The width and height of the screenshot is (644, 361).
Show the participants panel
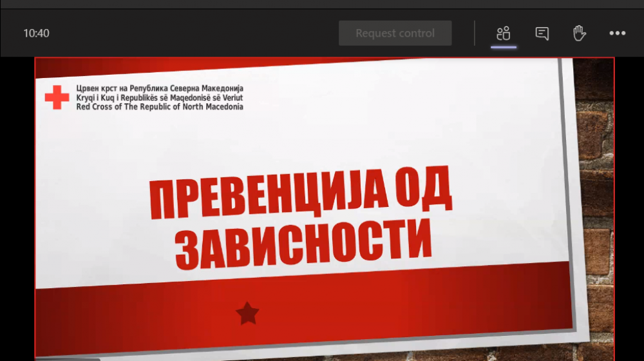[504, 34]
